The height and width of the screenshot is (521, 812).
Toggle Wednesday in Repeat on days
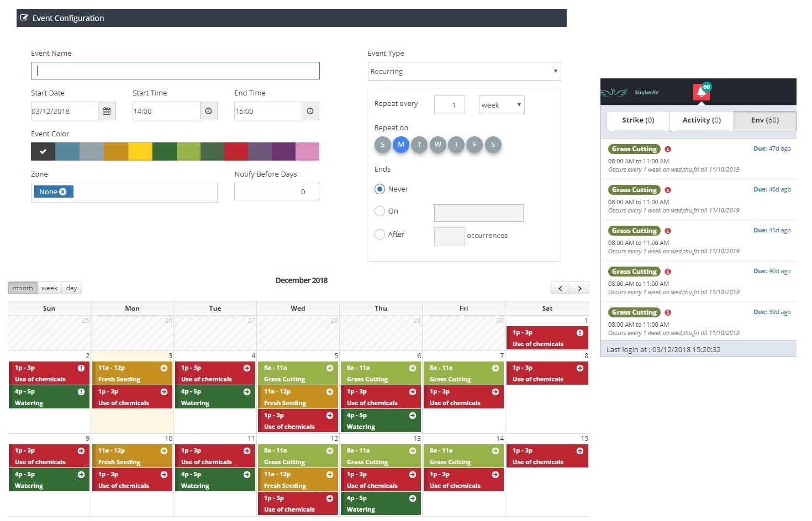coord(437,145)
